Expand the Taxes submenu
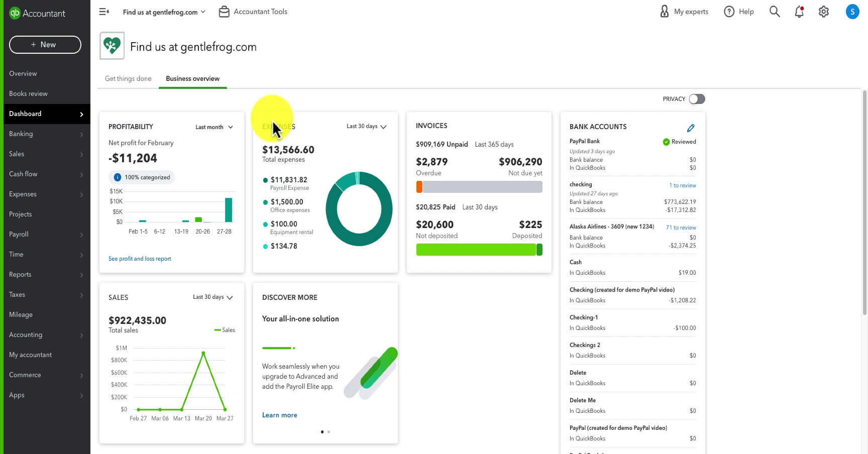Screen dimensions: 868x454 [x=81, y=295]
